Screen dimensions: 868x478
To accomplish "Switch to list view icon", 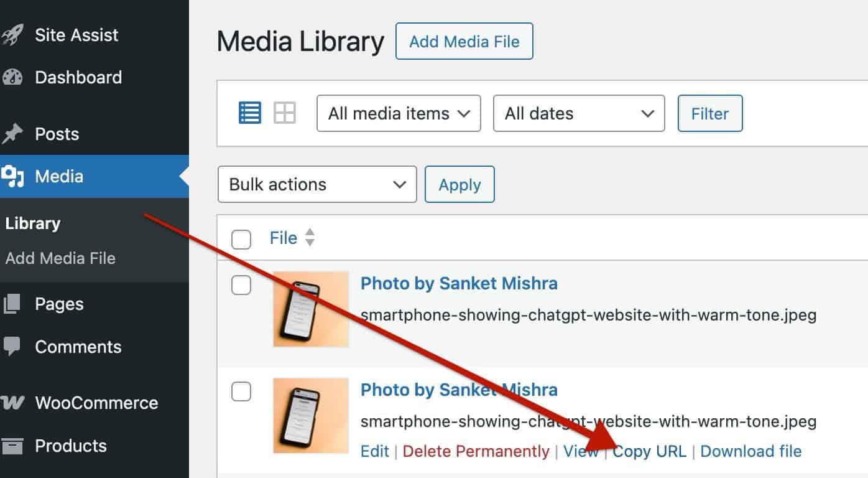I will pyautogui.click(x=250, y=113).
